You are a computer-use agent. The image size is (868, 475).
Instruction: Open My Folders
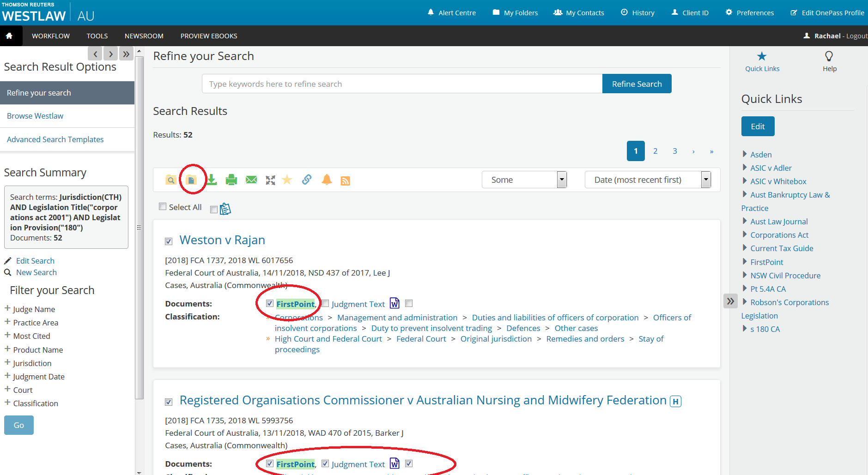pos(515,12)
